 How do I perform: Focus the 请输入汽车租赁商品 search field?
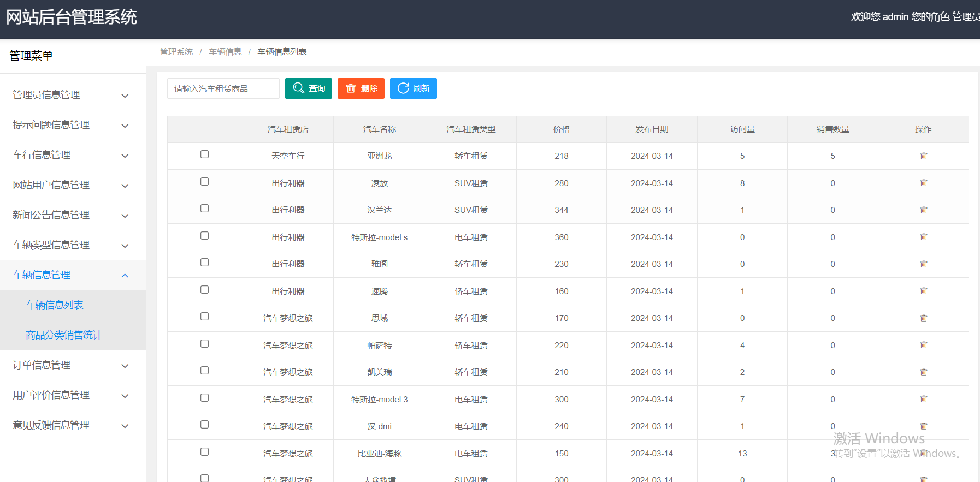[x=223, y=88]
